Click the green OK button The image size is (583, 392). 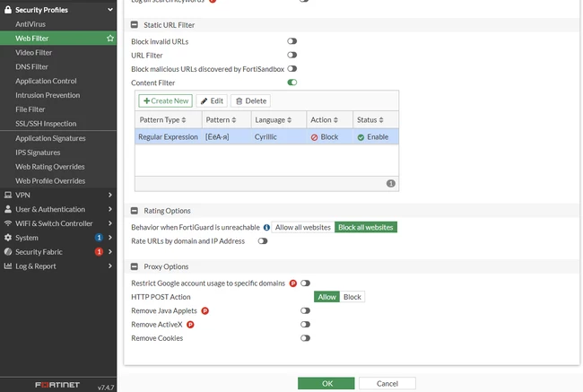point(326,383)
